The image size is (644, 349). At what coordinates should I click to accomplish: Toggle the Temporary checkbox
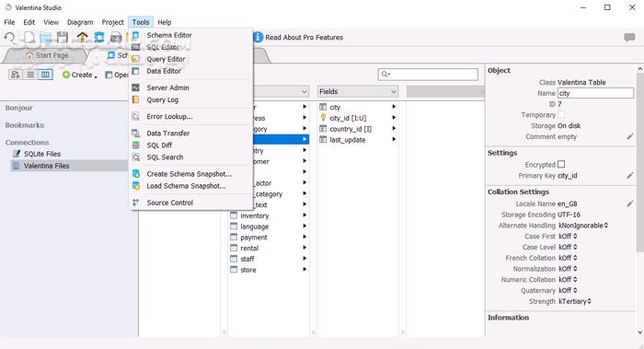[x=561, y=115]
